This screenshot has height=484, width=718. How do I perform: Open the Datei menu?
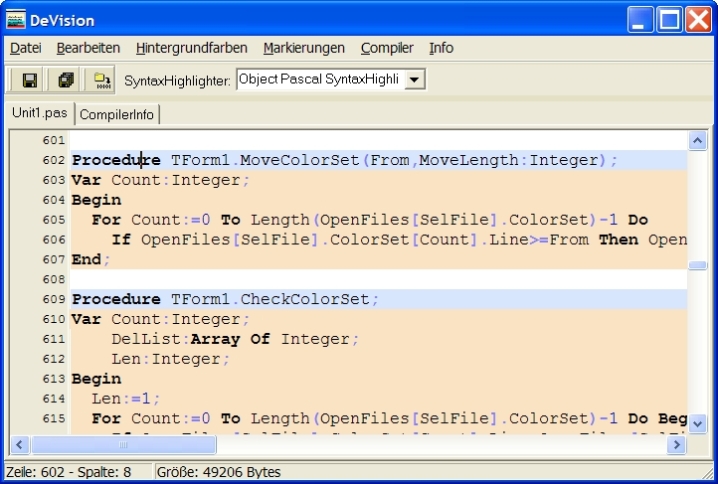pyautogui.click(x=26, y=47)
